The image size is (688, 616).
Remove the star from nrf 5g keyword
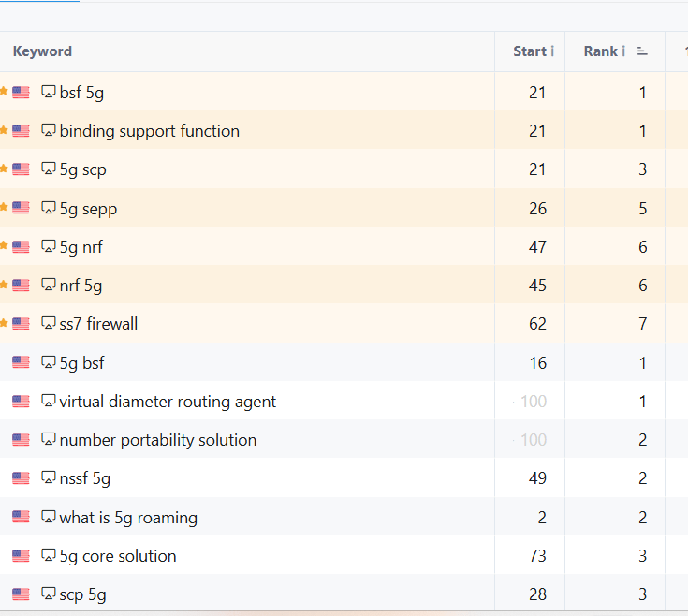(x=4, y=285)
